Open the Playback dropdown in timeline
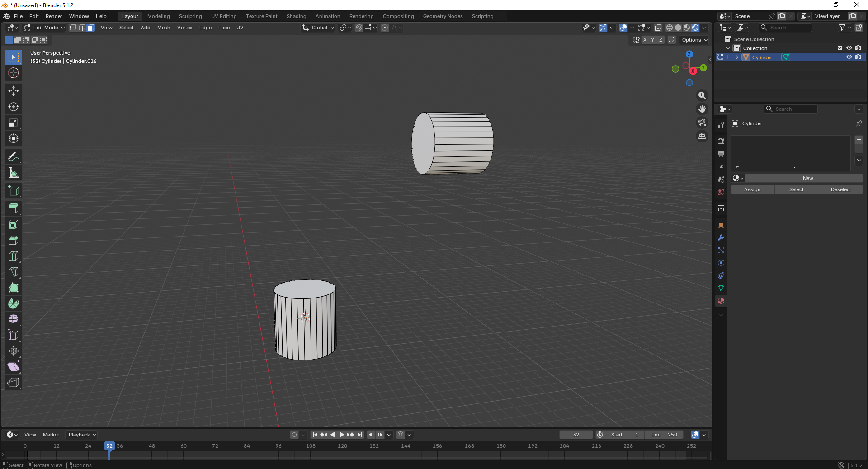The width and height of the screenshot is (868, 469). click(x=82, y=435)
